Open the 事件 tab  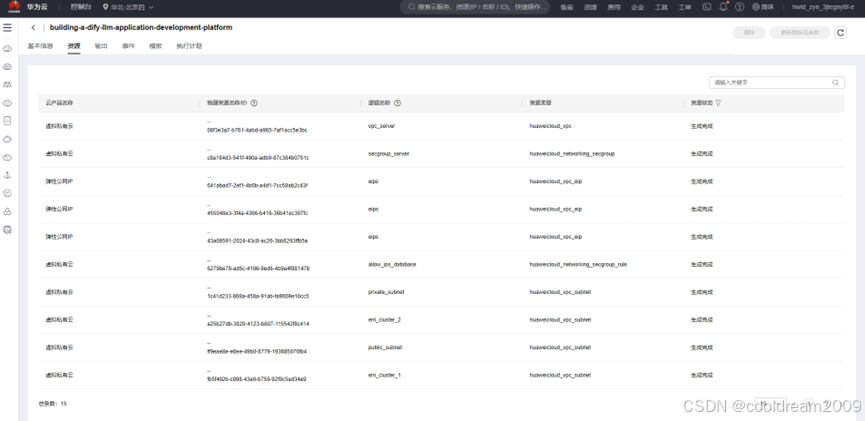tap(129, 46)
